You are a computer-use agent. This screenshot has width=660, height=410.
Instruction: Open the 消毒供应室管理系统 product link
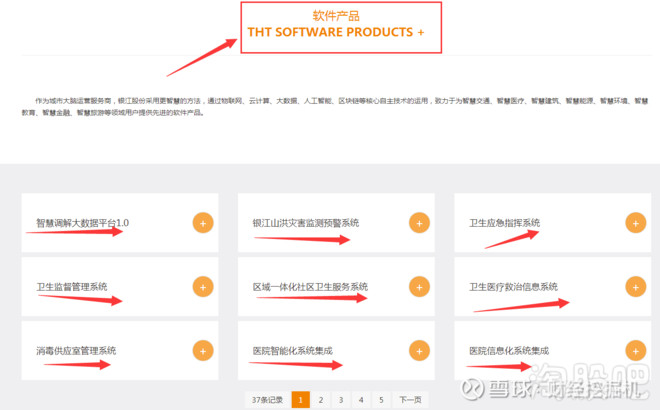(x=76, y=351)
